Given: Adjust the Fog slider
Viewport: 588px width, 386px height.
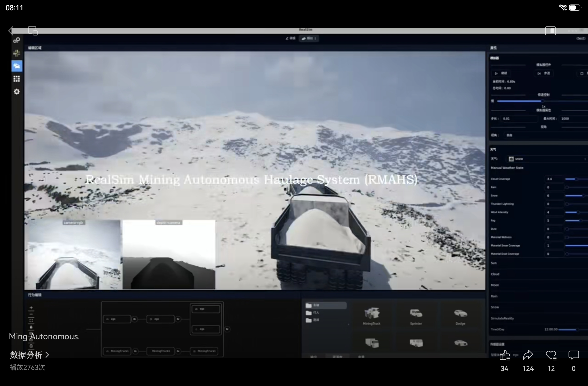Looking at the screenshot, I should point(576,221).
